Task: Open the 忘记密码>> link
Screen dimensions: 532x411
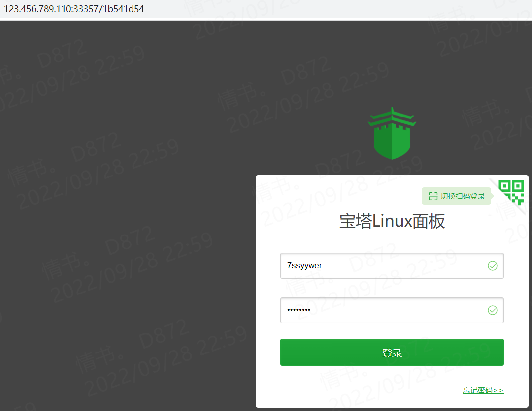Action: [483, 390]
